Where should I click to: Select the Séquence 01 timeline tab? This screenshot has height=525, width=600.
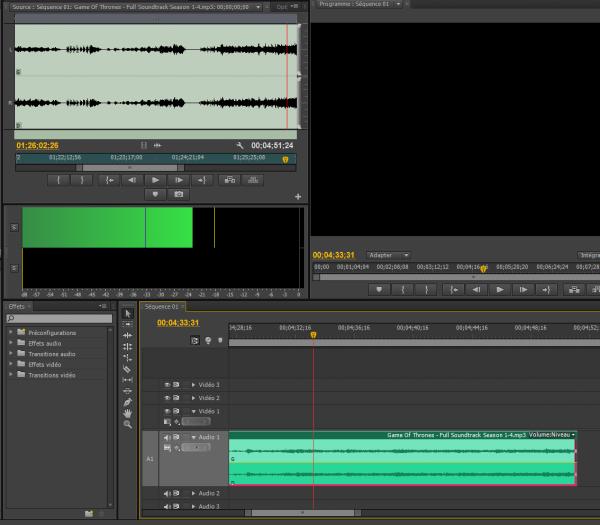161,307
